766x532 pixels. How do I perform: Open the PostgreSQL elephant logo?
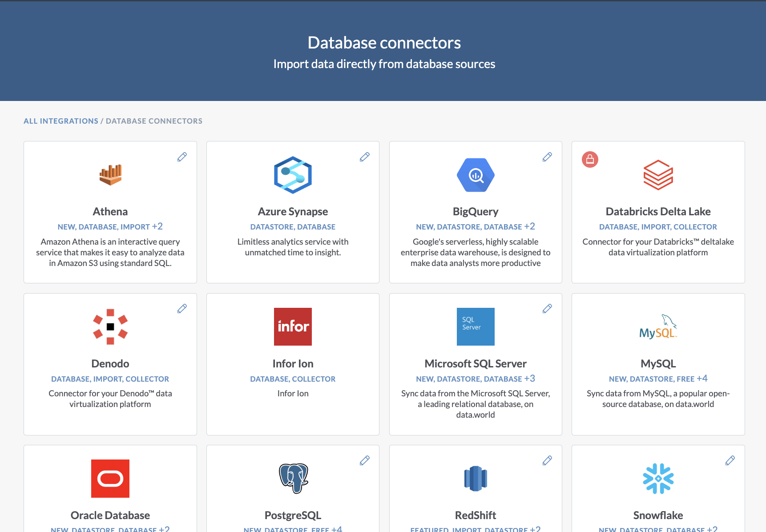click(293, 479)
